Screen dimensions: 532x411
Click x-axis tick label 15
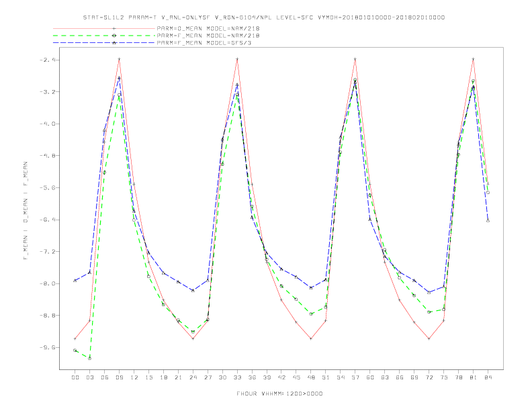(148, 377)
